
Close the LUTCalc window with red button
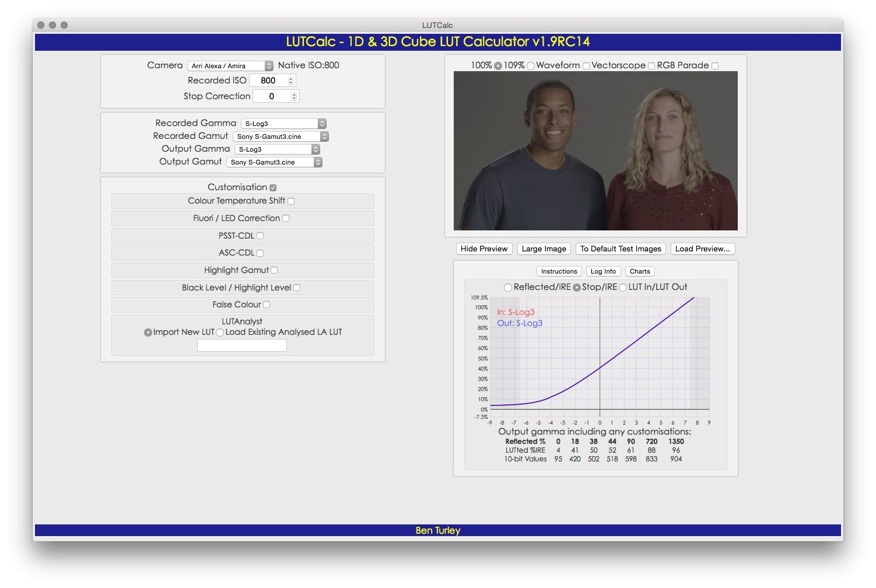[41, 25]
